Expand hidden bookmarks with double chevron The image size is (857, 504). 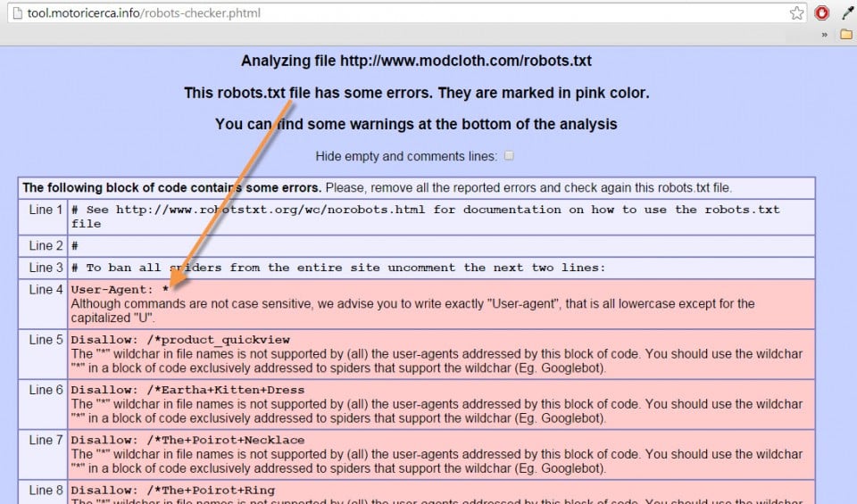(x=824, y=35)
